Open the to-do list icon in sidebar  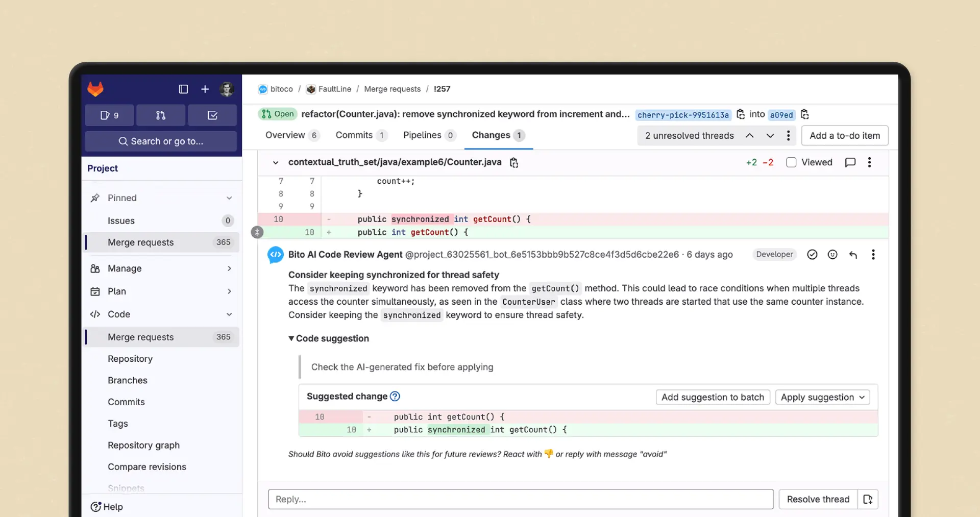(212, 115)
